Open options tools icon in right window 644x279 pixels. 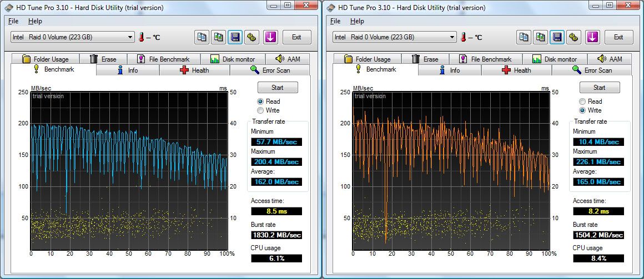click(574, 37)
